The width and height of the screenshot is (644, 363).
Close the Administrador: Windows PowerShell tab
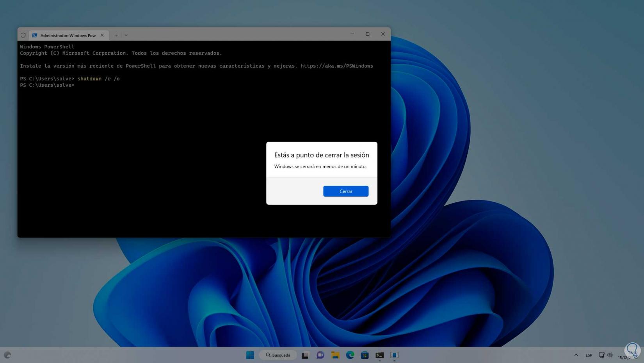102,35
